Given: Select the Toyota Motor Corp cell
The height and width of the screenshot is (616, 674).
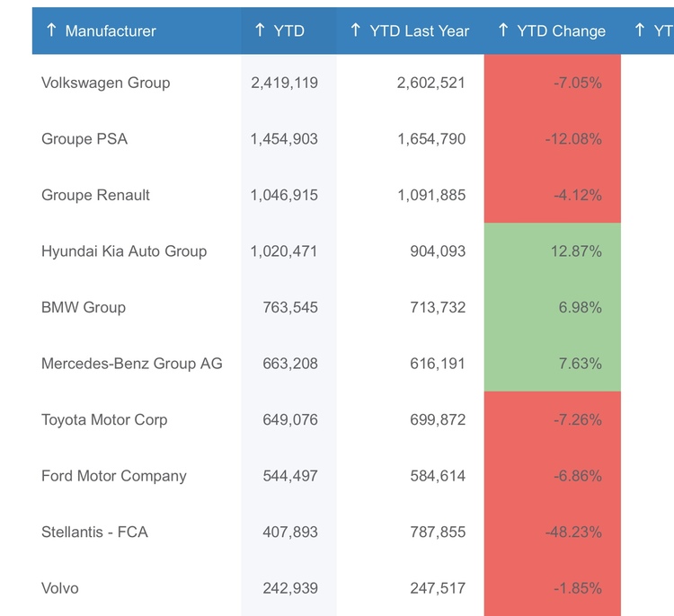Looking at the screenshot, I should (x=104, y=419).
